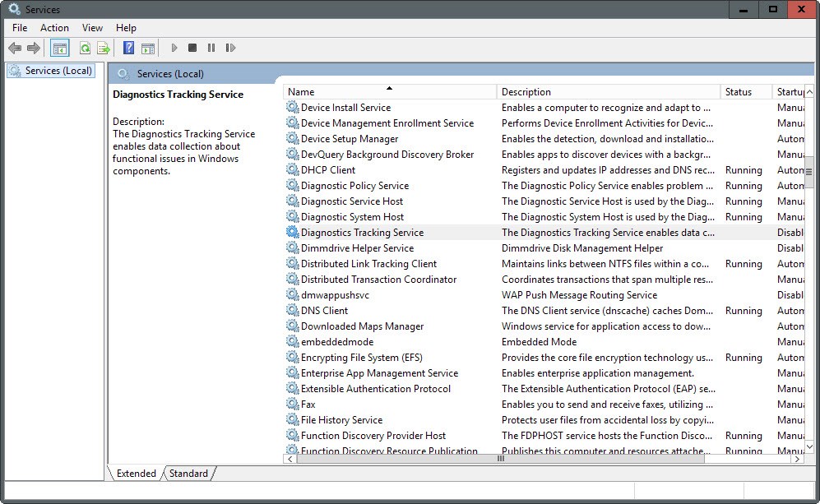Click the gear icon for Device Install Service
The image size is (820, 504).
[x=292, y=107]
